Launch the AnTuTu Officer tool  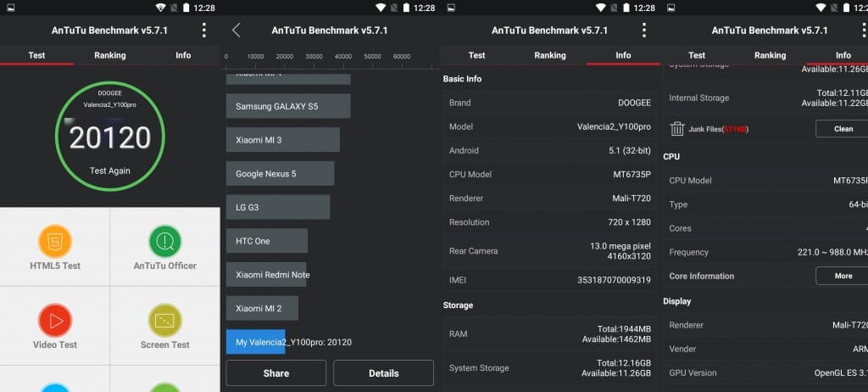[165, 242]
